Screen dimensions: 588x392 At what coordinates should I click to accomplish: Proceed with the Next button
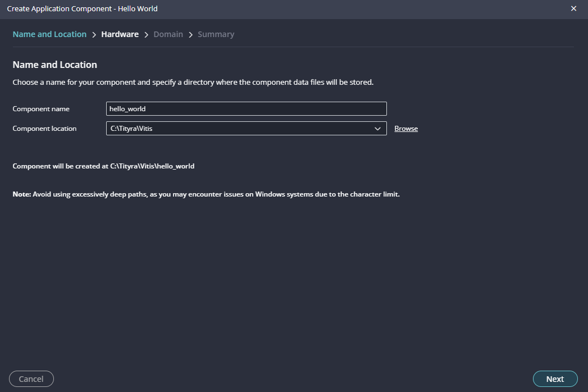point(555,379)
